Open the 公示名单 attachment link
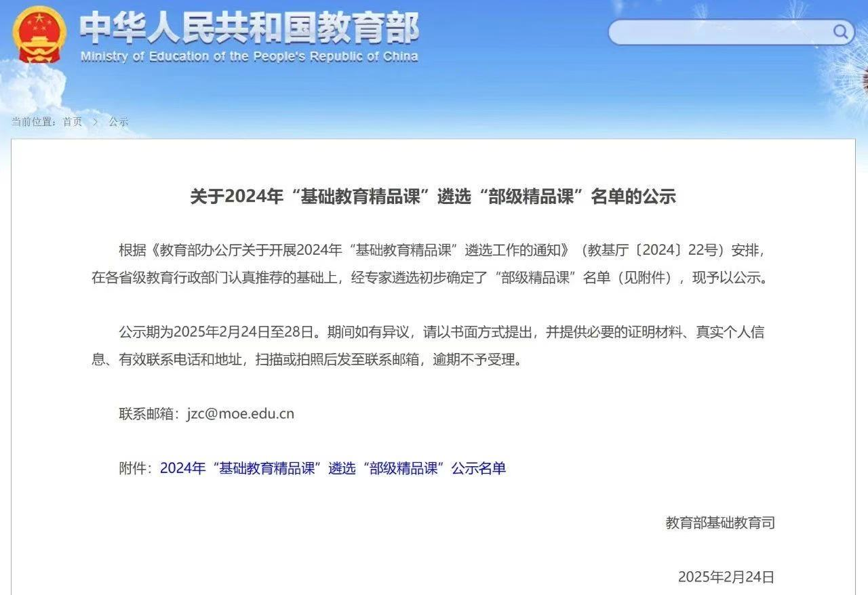The image size is (868, 595). point(332,468)
